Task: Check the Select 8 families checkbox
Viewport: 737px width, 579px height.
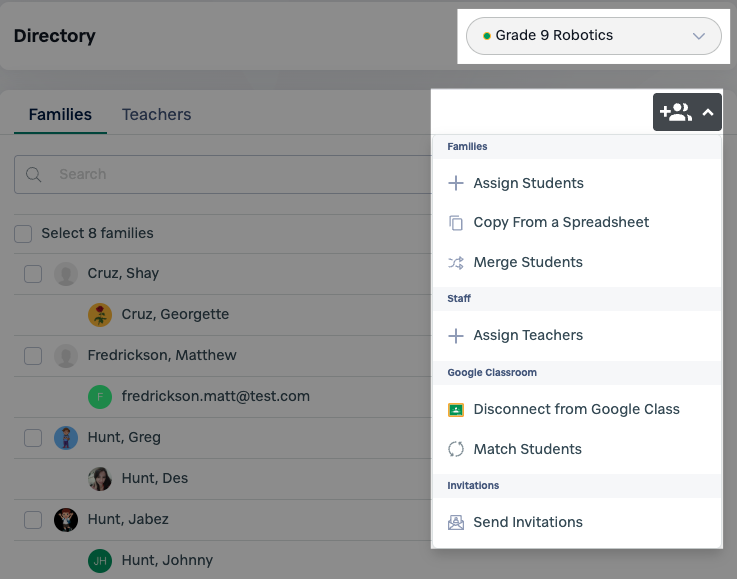Action: click(23, 234)
